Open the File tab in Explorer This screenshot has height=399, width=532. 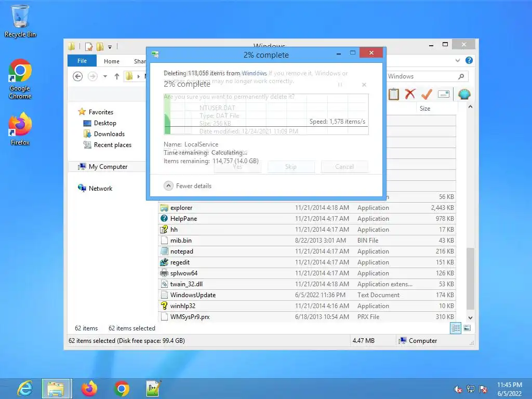[82, 61]
